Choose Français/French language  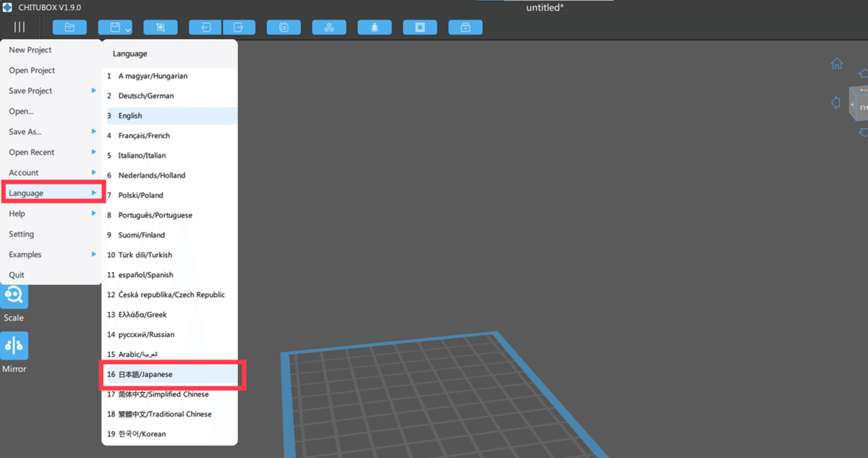coord(170,135)
